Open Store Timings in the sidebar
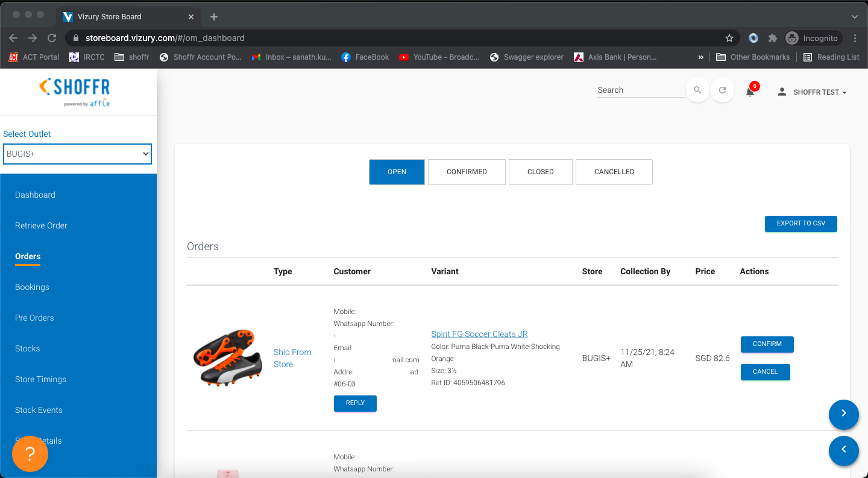This screenshot has width=868, height=478. click(40, 379)
